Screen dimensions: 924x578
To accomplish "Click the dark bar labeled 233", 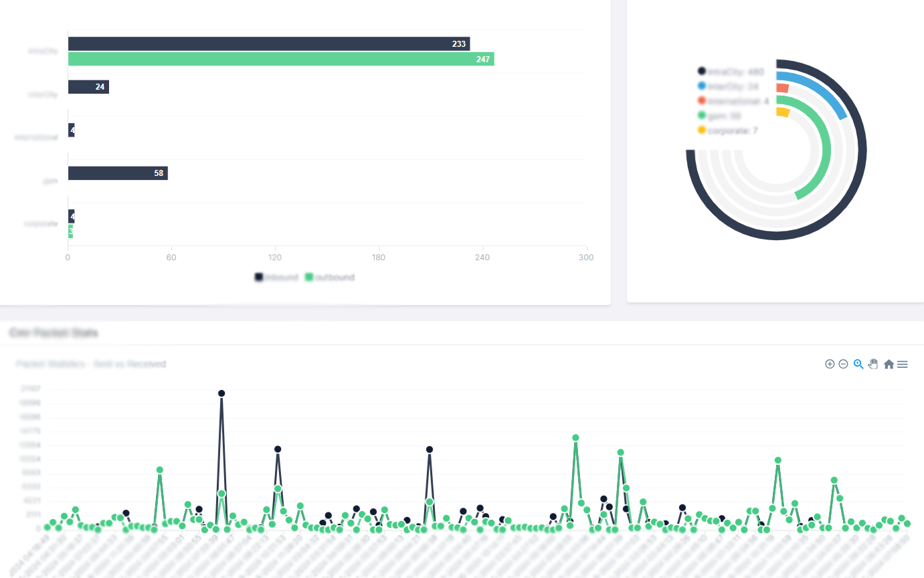I will 269,43.
